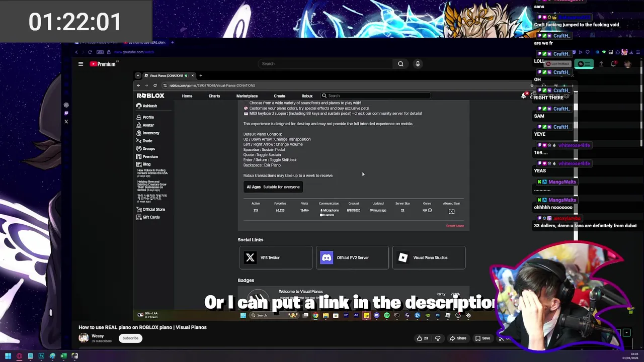Subscribe to the Weasy channel
The image size is (644, 362).
coord(130,338)
